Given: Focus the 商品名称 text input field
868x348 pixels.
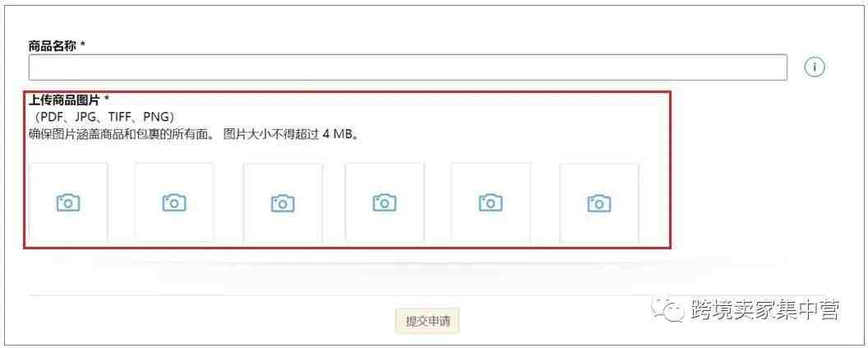Looking at the screenshot, I should [x=408, y=67].
